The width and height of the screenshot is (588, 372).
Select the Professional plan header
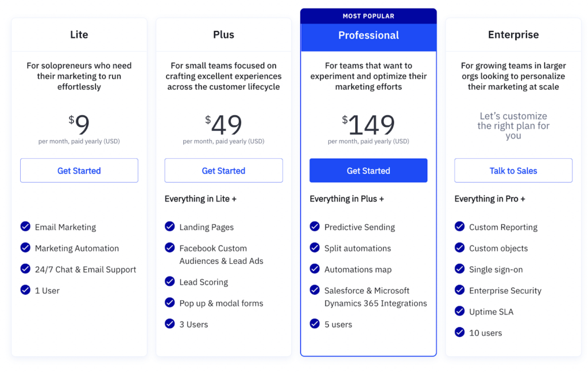pyautogui.click(x=369, y=35)
